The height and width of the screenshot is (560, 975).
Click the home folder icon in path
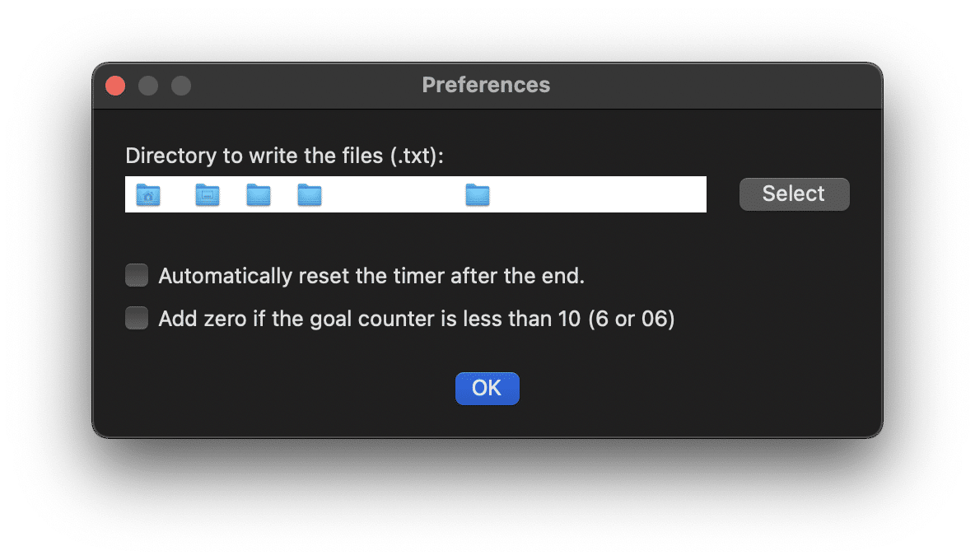(147, 195)
